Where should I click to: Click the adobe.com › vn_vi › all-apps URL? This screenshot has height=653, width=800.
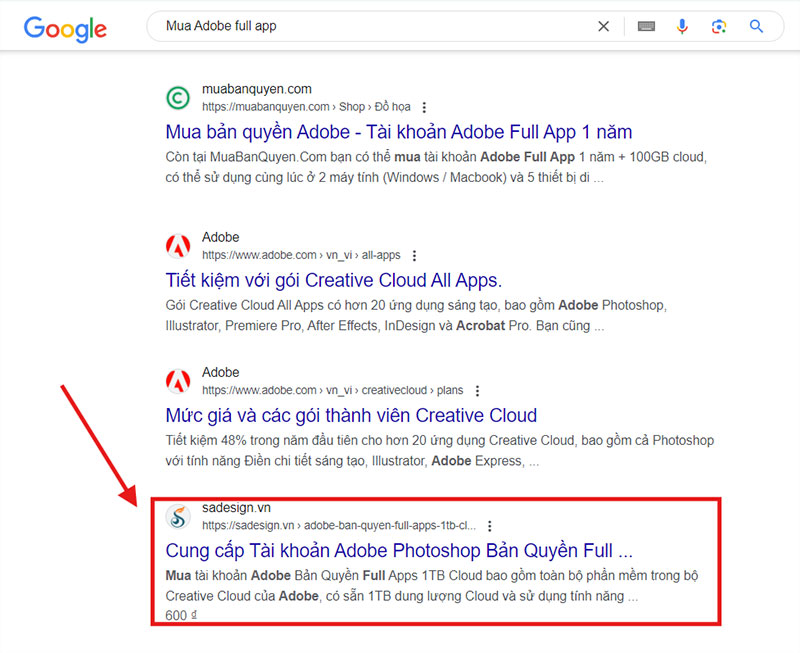[x=301, y=255]
